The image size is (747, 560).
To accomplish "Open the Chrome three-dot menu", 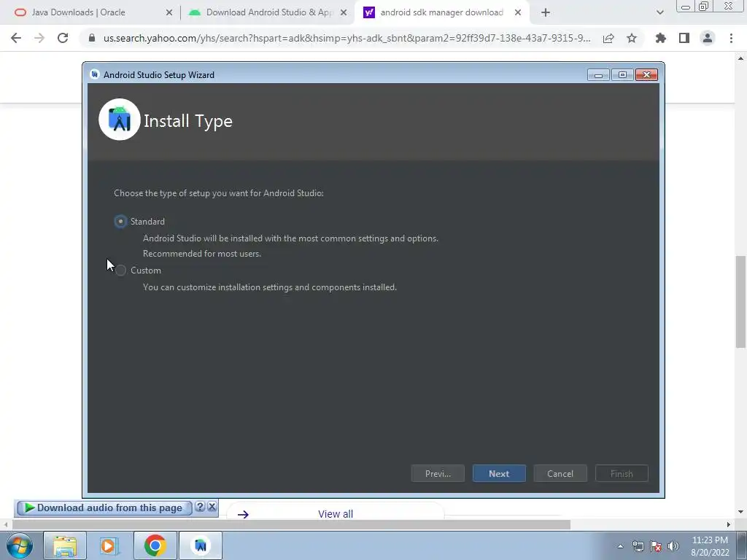I will (731, 38).
